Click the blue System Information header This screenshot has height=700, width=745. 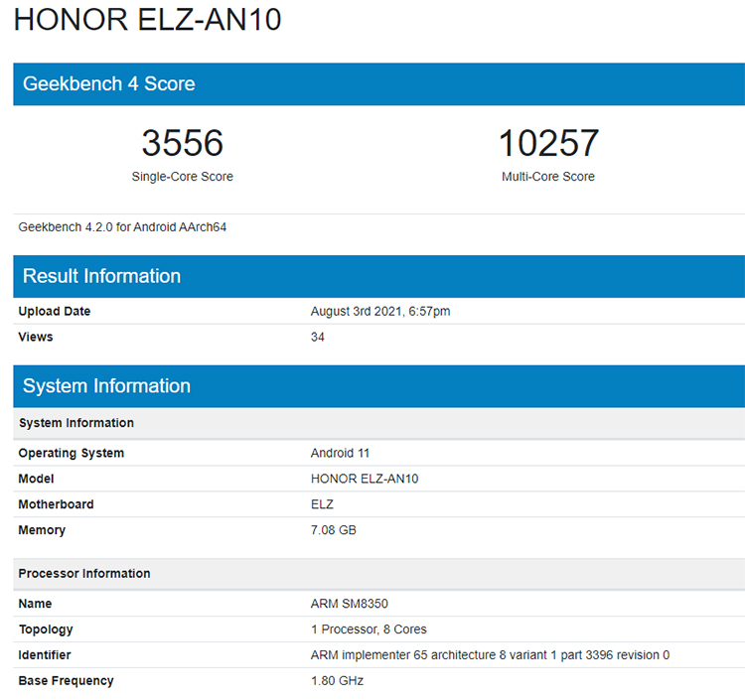coord(379,386)
